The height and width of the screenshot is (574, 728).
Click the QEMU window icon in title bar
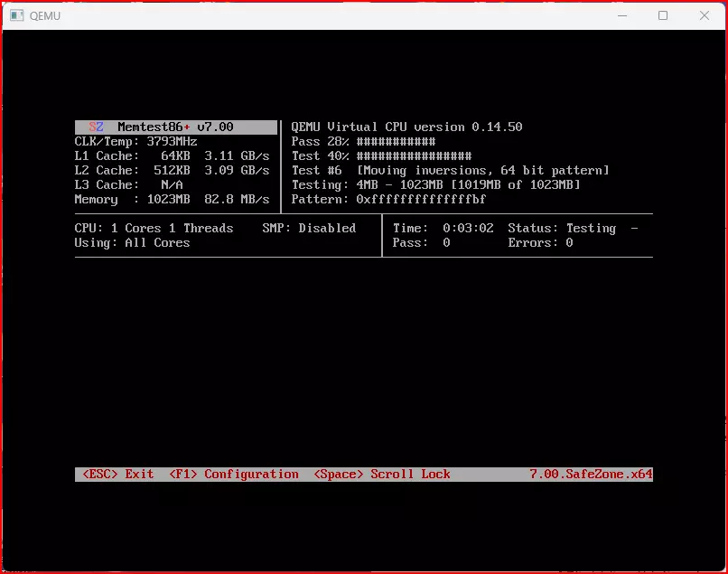(x=17, y=15)
